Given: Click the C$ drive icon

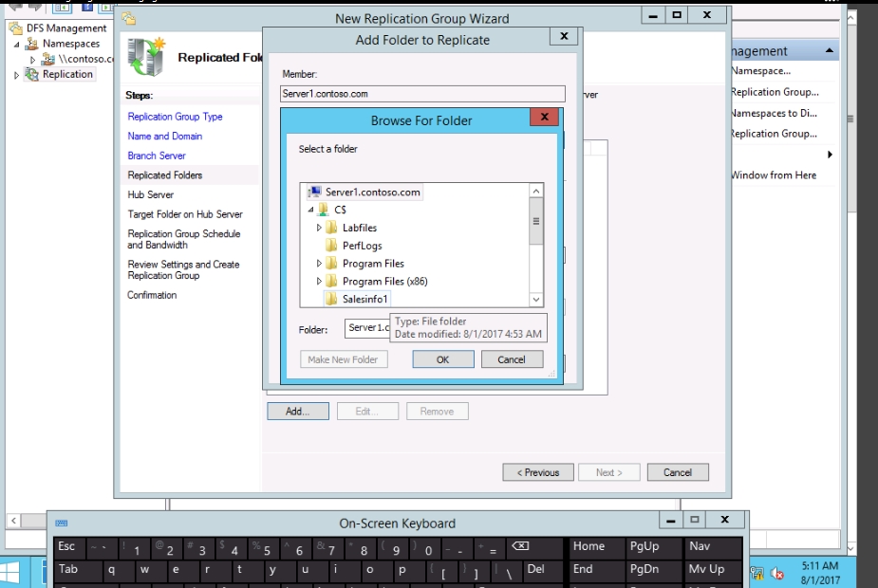Looking at the screenshot, I should click(x=323, y=210).
